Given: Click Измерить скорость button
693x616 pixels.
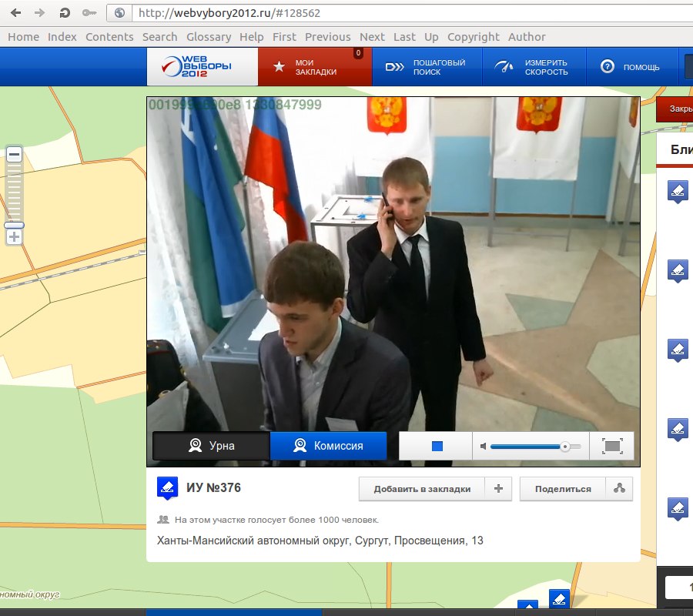Looking at the screenshot, I should tap(534, 67).
